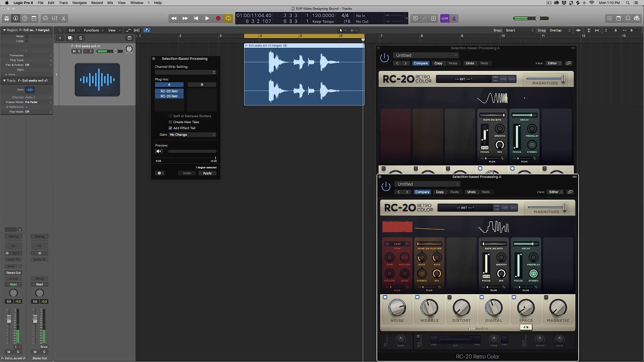The width and height of the screenshot is (644, 362).
Task: Toggle Show Automation icon in tracks toolbar
Action: coord(129,30)
